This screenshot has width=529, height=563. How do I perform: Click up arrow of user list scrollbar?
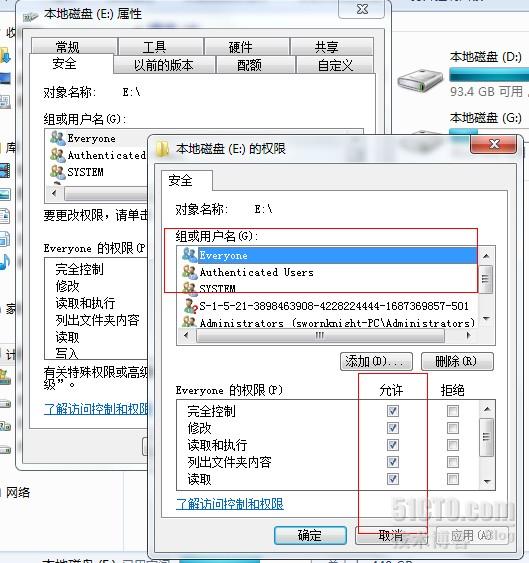coord(486,256)
